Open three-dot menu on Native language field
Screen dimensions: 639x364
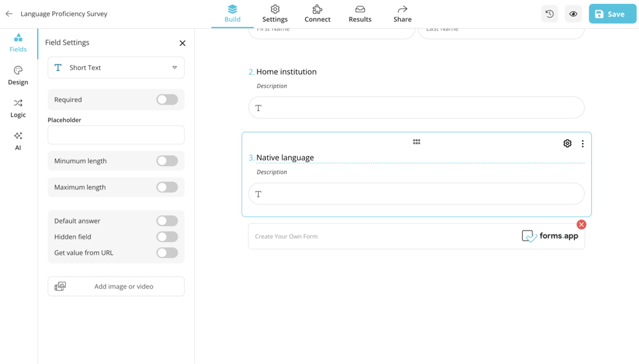(583, 144)
